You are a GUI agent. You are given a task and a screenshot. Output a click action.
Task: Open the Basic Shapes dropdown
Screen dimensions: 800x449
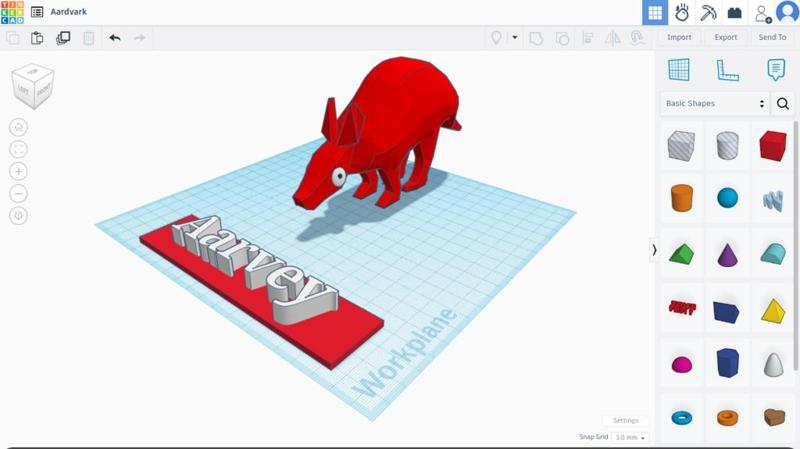point(714,103)
